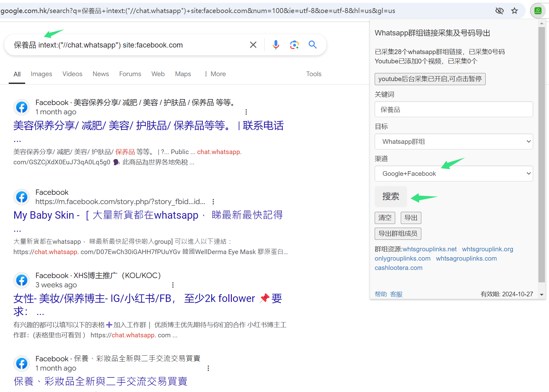The image size is (549, 392).
Task: Switch to the Images tab
Action: pyautogui.click(x=41, y=74)
